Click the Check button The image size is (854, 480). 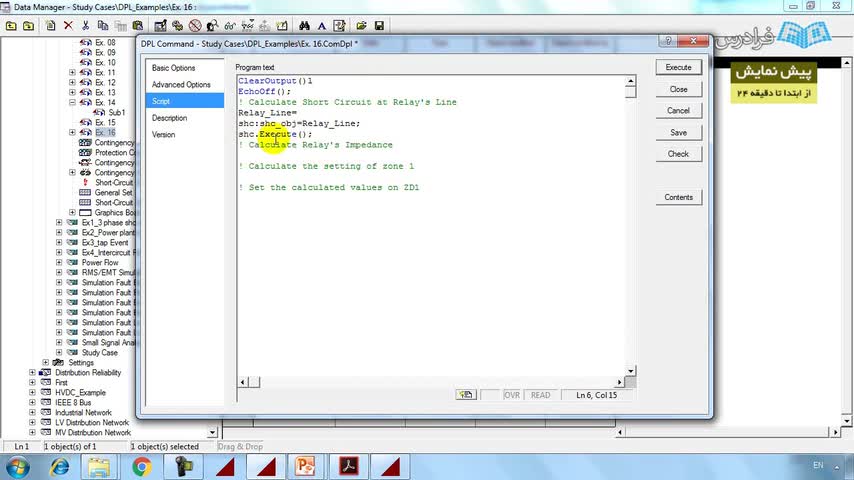tap(679, 154)
